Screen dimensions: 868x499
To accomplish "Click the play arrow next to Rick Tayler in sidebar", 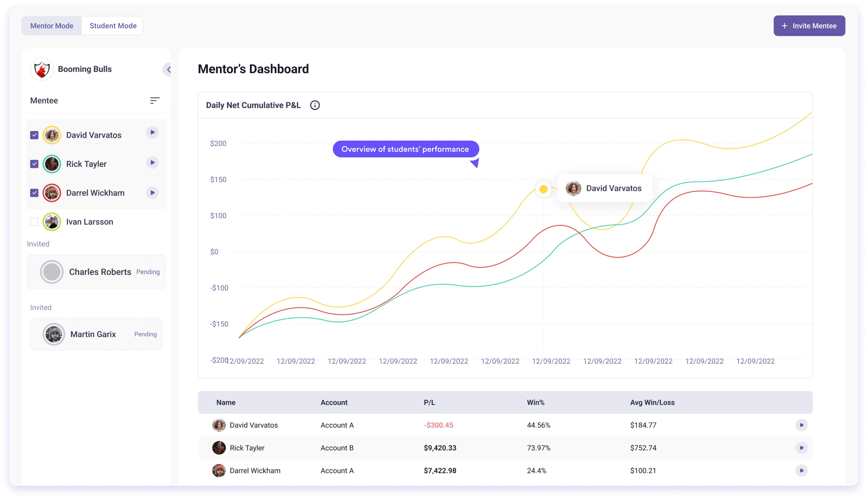I will click(152, 163).
